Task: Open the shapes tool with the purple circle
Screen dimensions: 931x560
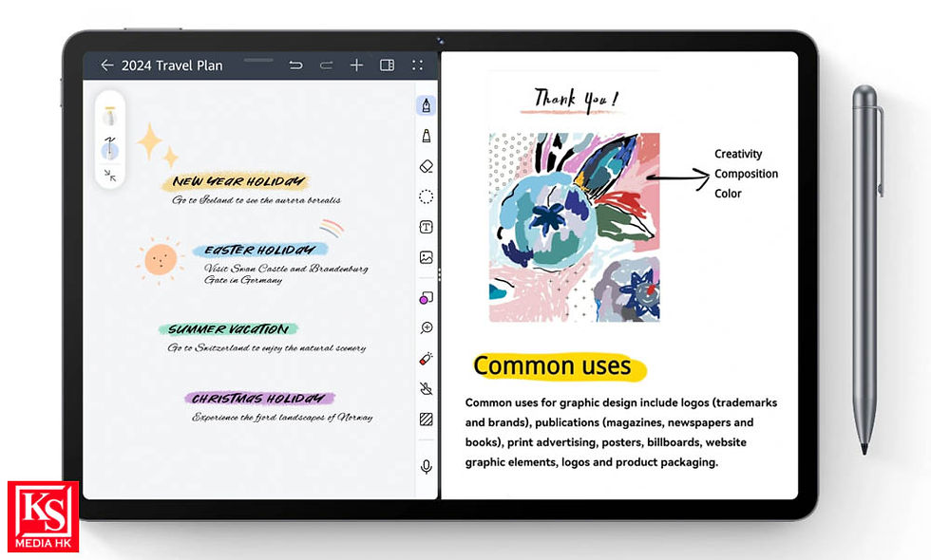Action: pyautogui.click(x=426, y=298)
